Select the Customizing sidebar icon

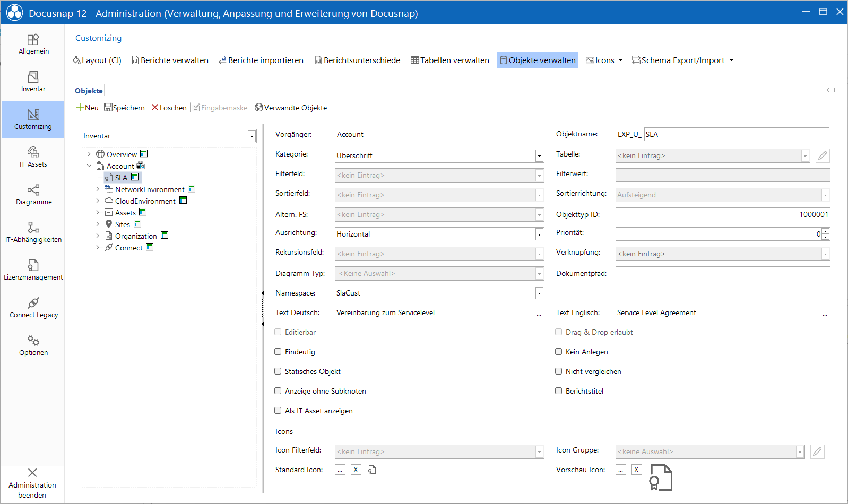[33, 119]
